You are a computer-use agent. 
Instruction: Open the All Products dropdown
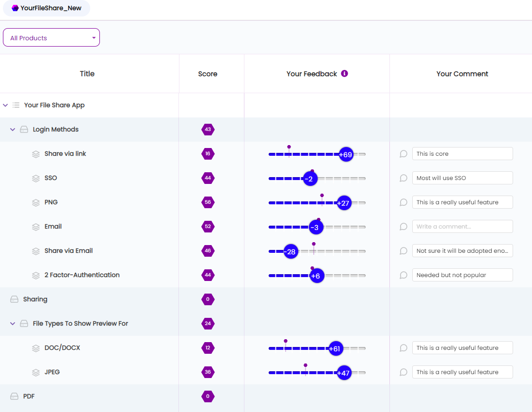click(x=51, y=38)
